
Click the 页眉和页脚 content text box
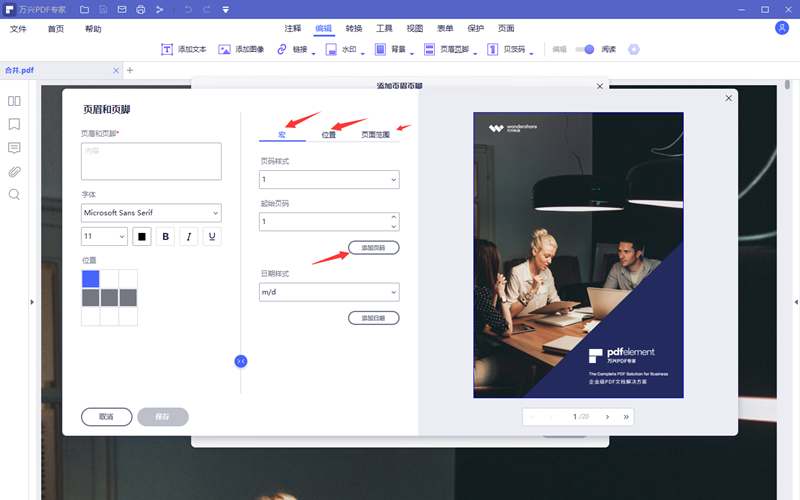151,160
